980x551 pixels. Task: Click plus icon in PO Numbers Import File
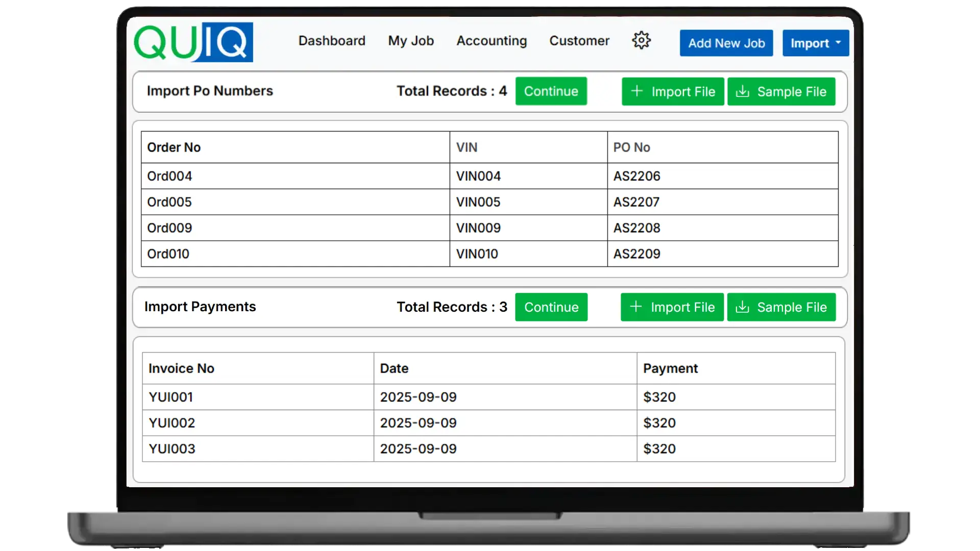[636, 91]
